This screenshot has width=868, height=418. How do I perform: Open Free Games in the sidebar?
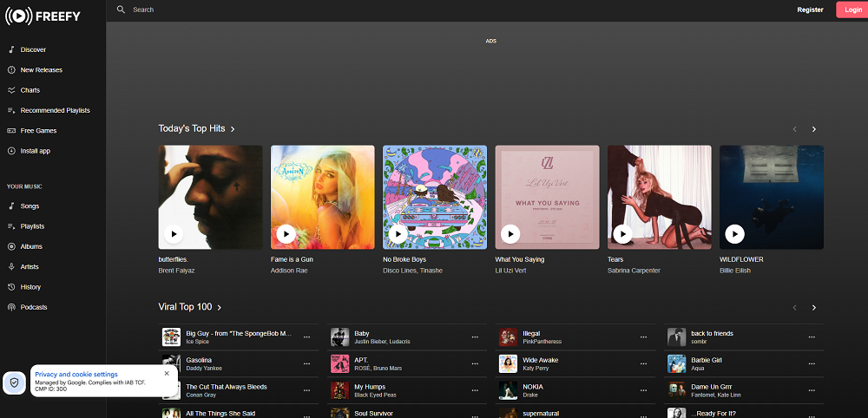pos(38,130)
